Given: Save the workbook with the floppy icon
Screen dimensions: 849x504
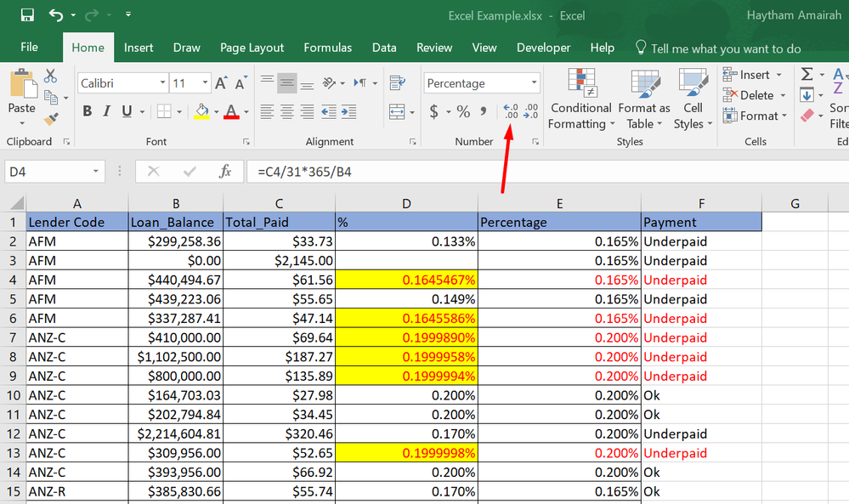Looking at the screenshot, I should point(27,14).
